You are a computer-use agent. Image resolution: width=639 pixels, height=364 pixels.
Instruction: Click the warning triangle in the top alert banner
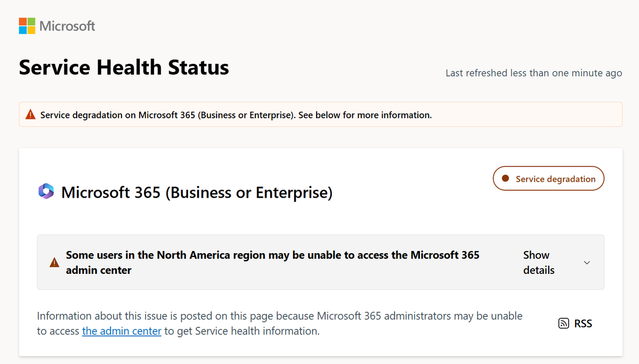pyautogui.click(x=30, y=114)
